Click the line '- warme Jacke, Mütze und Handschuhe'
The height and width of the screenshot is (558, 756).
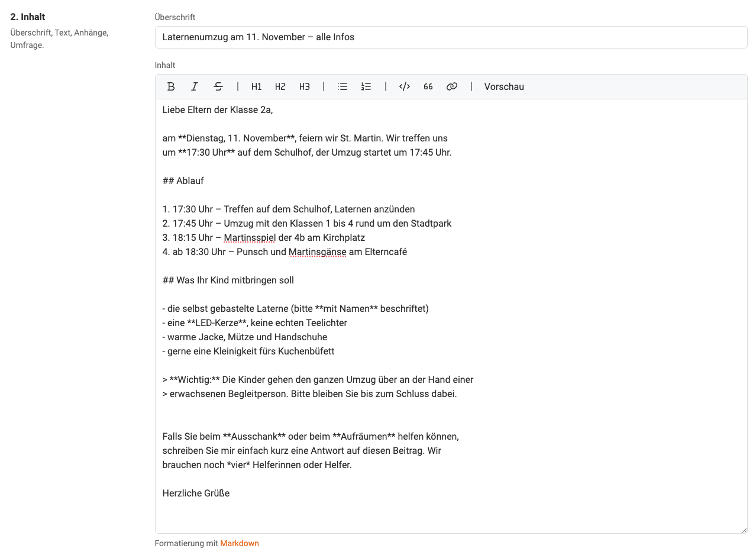(244, 337)
